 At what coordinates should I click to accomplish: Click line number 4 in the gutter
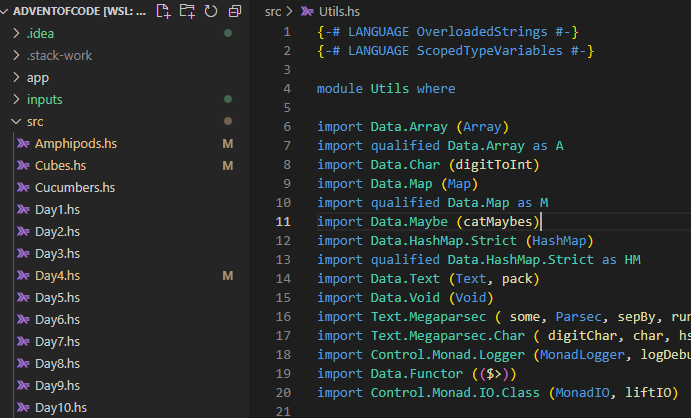point(287,89)
